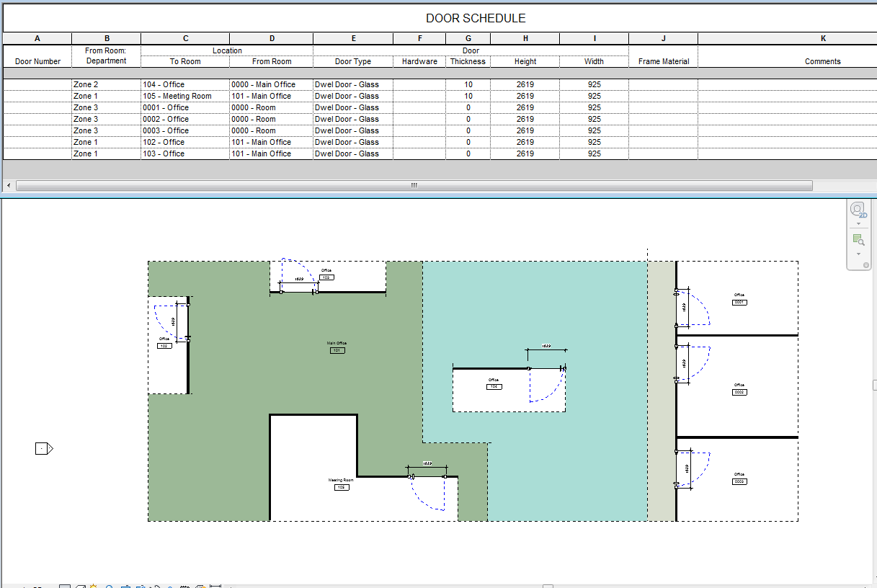Select the Measure tool in the bottom toolbar
Screen dimensions: 877x588
pyautogui.click(x=215, y=586)
